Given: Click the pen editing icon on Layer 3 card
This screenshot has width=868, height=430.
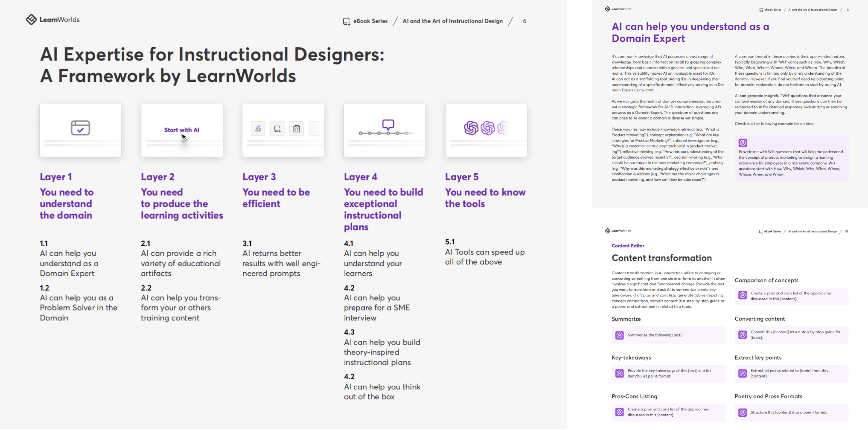Looking at the screenshot, I should (258, 128).
